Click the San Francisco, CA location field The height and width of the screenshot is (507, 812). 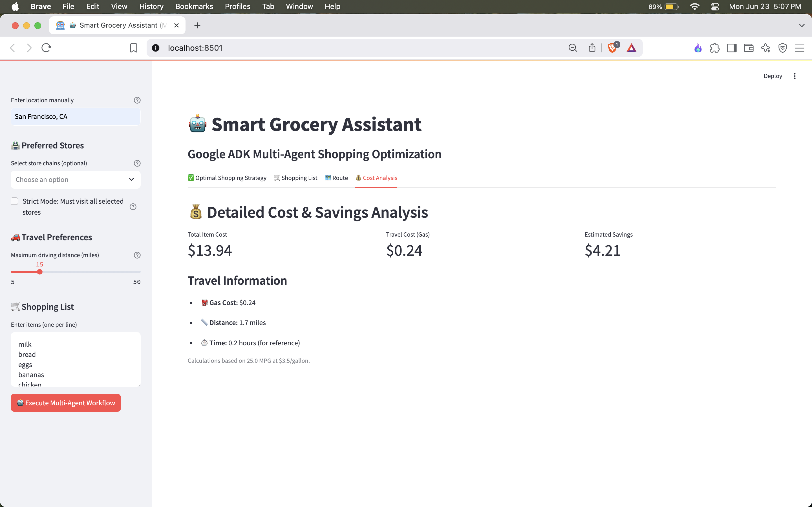76,117
